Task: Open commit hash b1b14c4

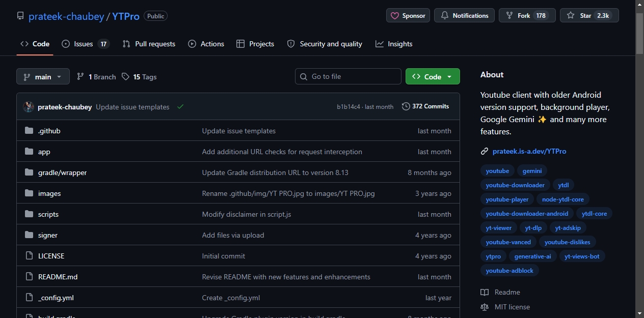Action: [x=348, y=107]
